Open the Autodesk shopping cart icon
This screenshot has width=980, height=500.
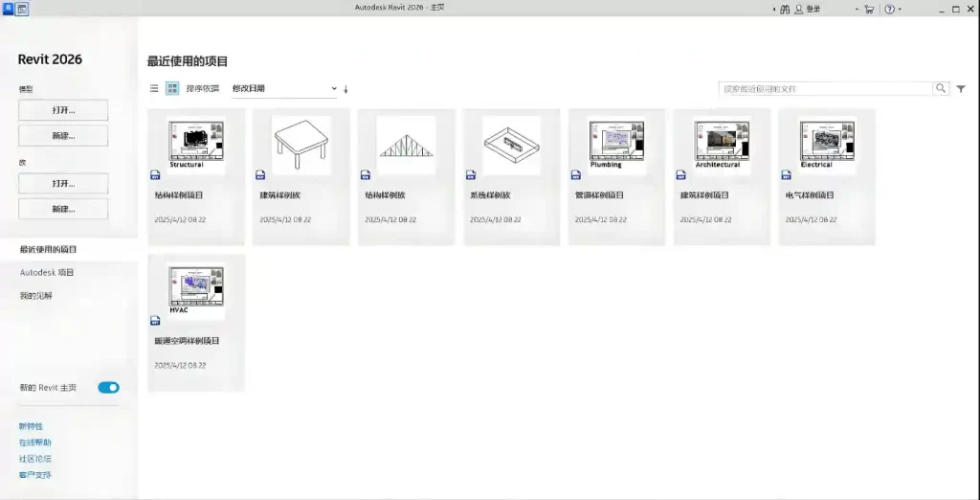tap(869, 9)
